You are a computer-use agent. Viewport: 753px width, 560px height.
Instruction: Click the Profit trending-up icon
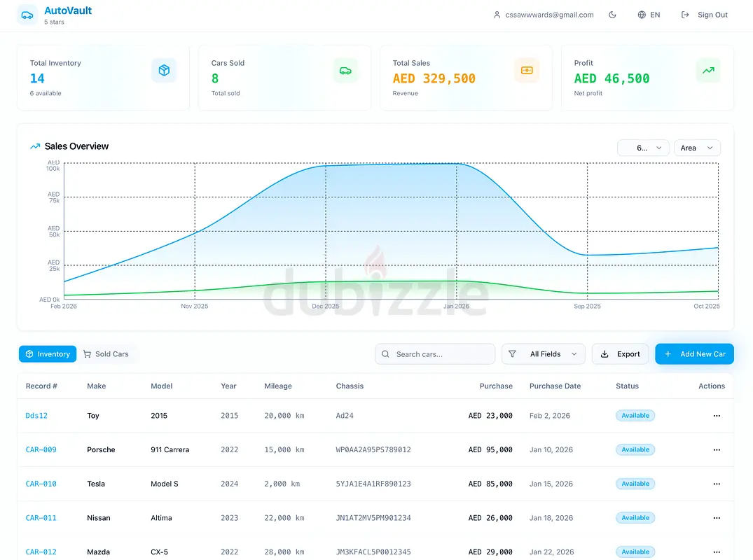(708, 70)
